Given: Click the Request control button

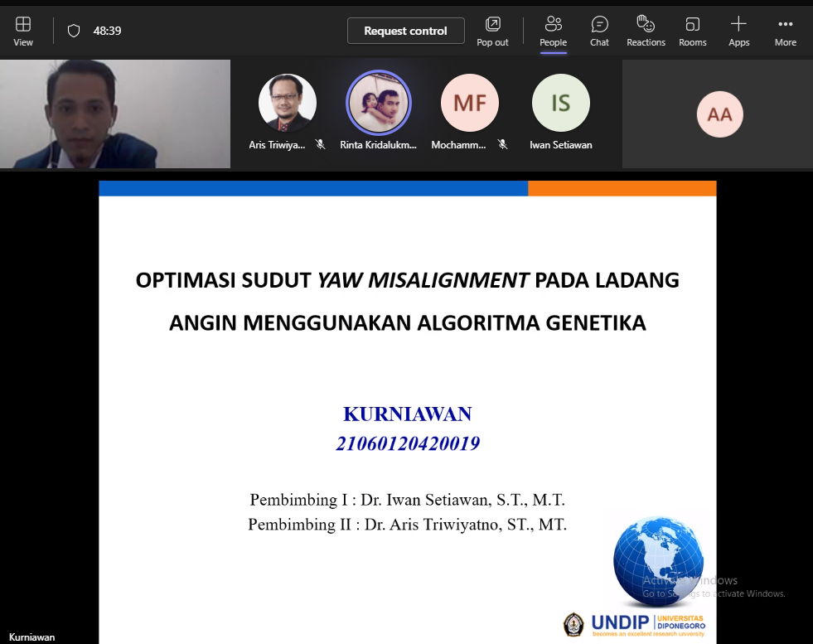Looking at the screenshot, I should point(405,31).
